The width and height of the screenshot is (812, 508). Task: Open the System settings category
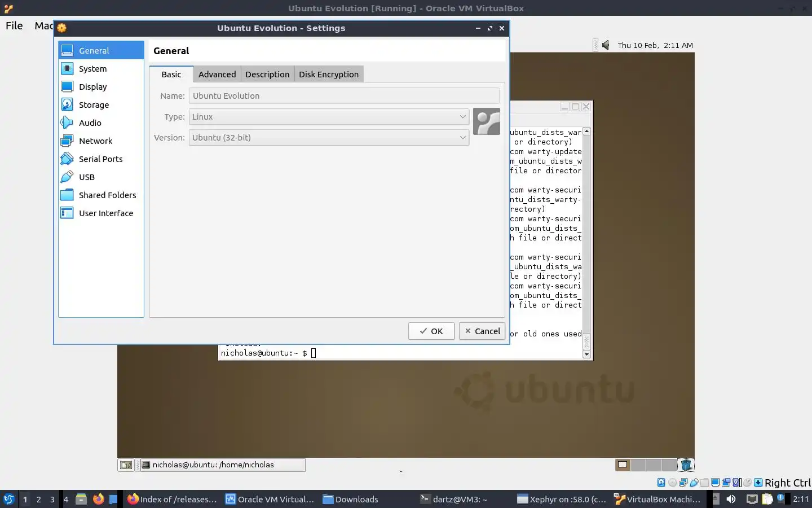tap(101, 68)
